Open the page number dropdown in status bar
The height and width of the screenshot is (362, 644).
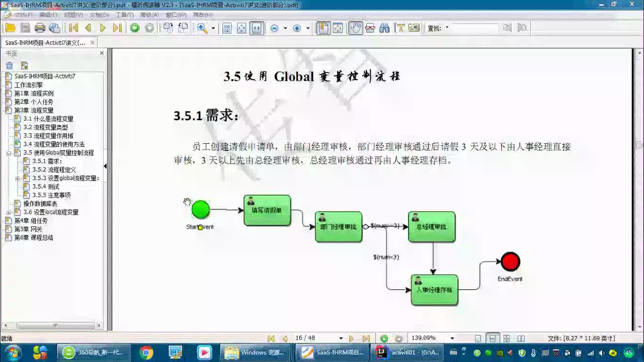pyautogui.click(x=341, y=338)
